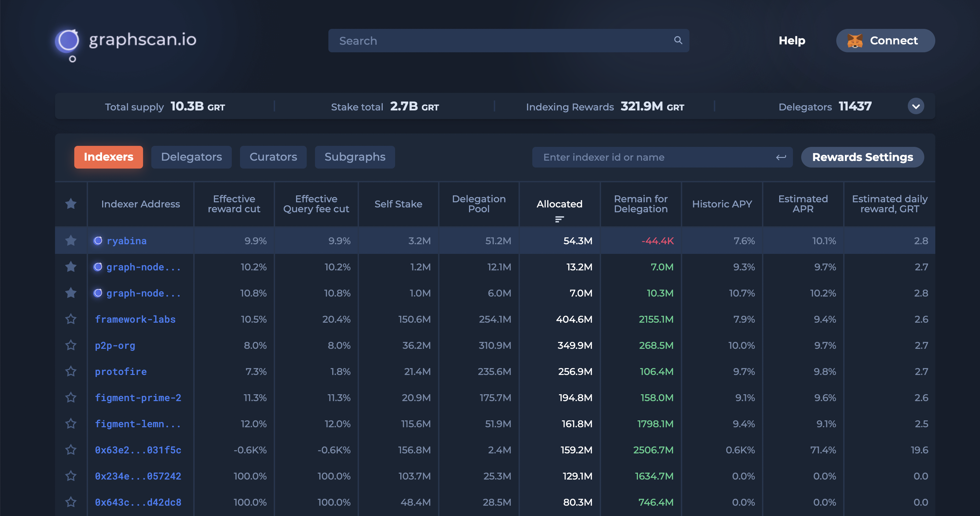
Task: Toggle favorite star for p2p-org
Action: pos(71,345)
